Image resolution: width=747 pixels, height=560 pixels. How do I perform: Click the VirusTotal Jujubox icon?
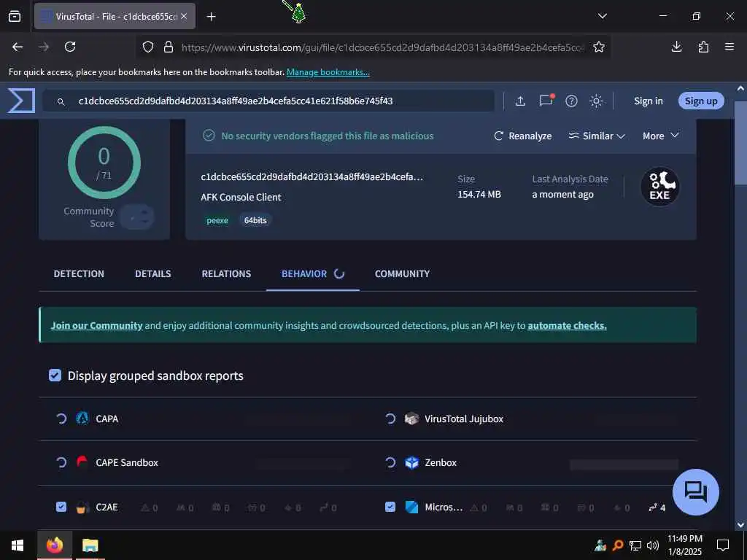pyautogui.click(x=411, y=419)
